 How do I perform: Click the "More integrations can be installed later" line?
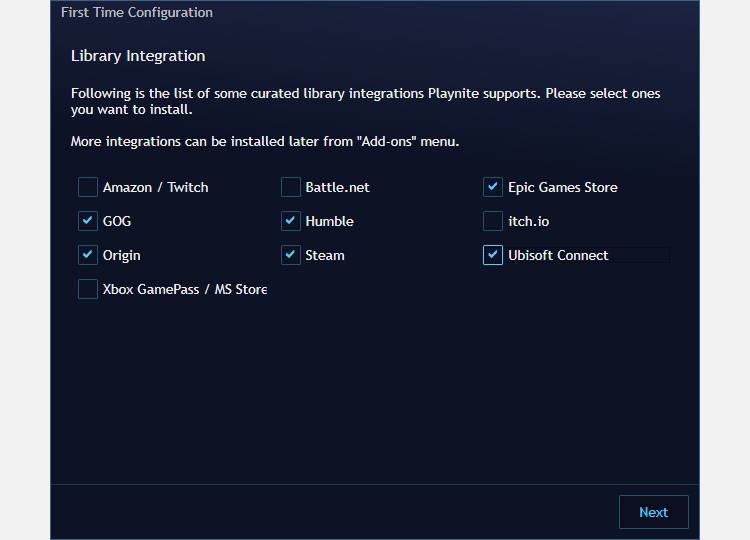265,142
